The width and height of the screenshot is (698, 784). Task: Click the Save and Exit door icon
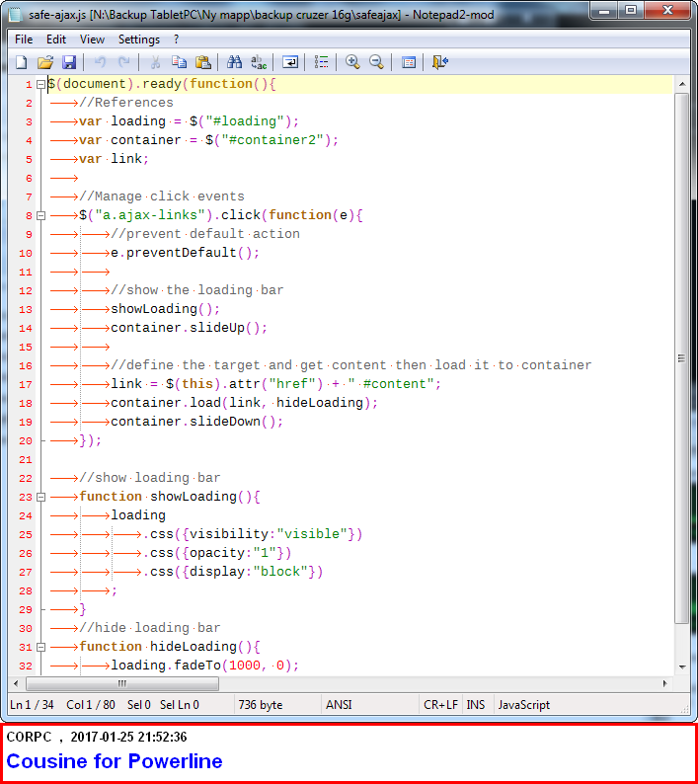click(x=440, y=62)
